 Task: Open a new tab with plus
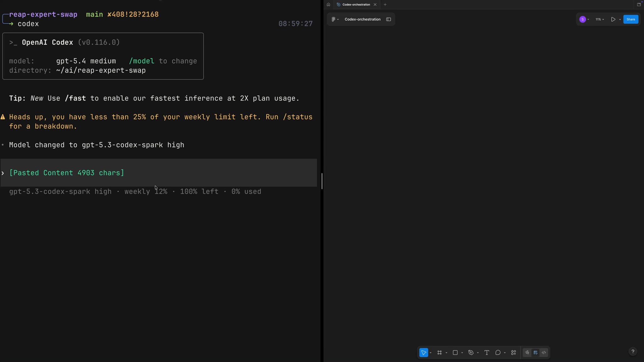[x=385, y=4]
